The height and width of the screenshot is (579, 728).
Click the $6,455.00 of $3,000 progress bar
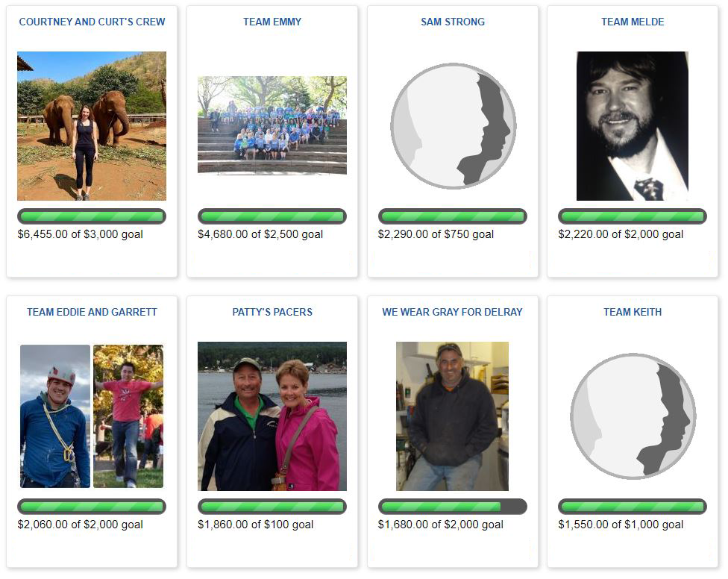pos(92,216)
